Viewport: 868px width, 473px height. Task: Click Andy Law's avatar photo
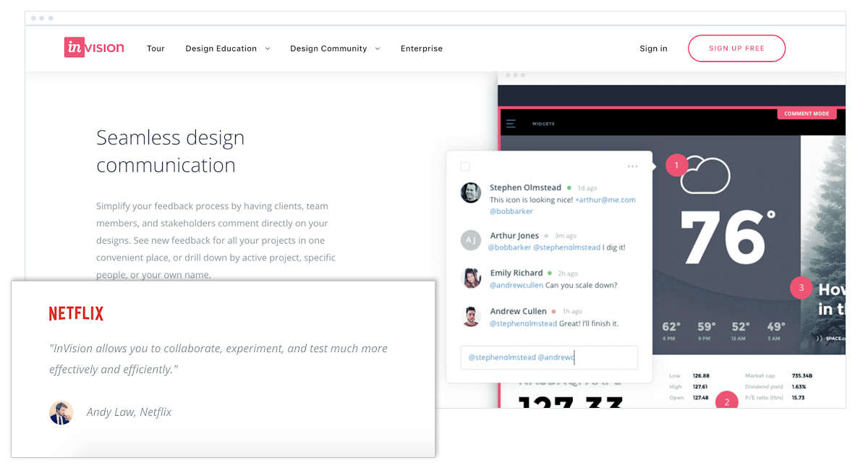pos(61,412)
